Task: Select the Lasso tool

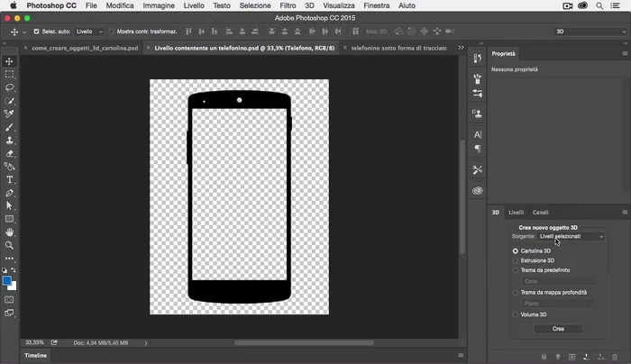Action: (10, 87)
